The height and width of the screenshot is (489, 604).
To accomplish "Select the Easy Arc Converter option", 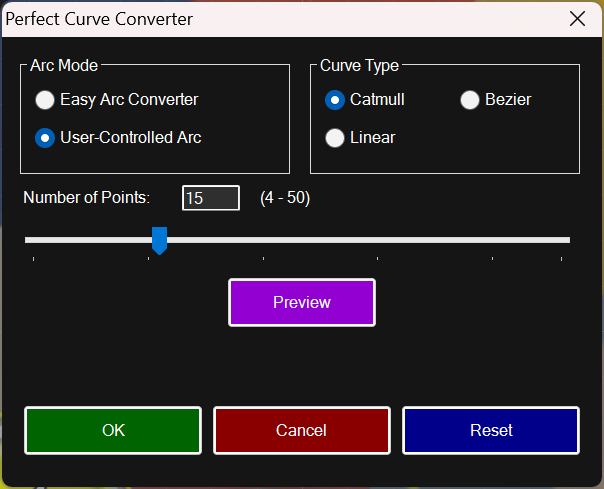I will coord(46,100).
